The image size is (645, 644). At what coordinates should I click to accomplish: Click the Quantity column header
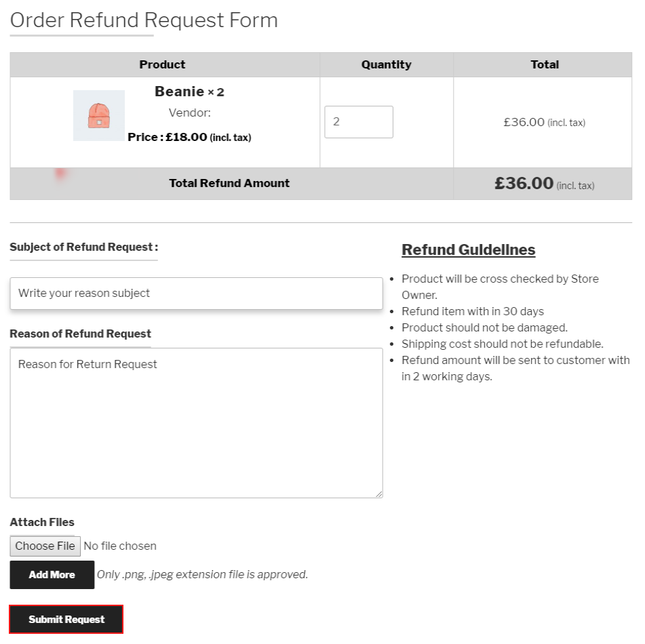[386, 64]
